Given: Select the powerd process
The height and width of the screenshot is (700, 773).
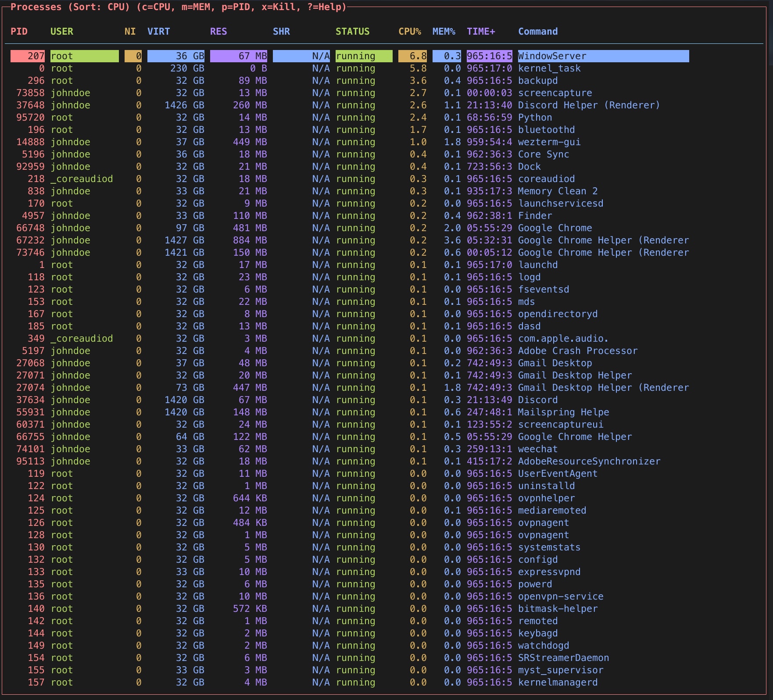Looking at the screenshot, I should (x=350, y=584).
